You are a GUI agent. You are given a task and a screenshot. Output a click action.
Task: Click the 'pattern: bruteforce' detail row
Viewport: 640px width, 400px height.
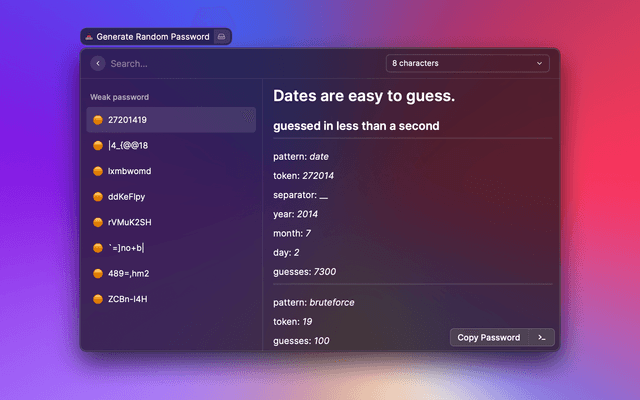pos(314,300)
